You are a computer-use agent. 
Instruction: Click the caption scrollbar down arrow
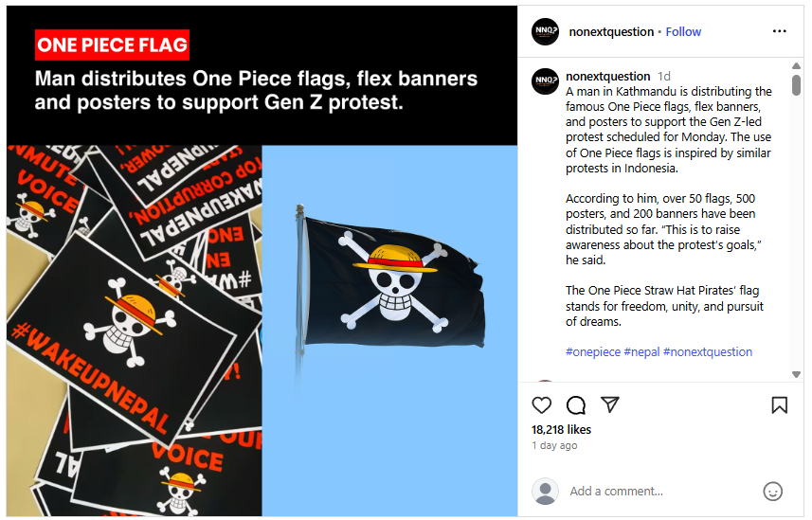pos(796,374)
